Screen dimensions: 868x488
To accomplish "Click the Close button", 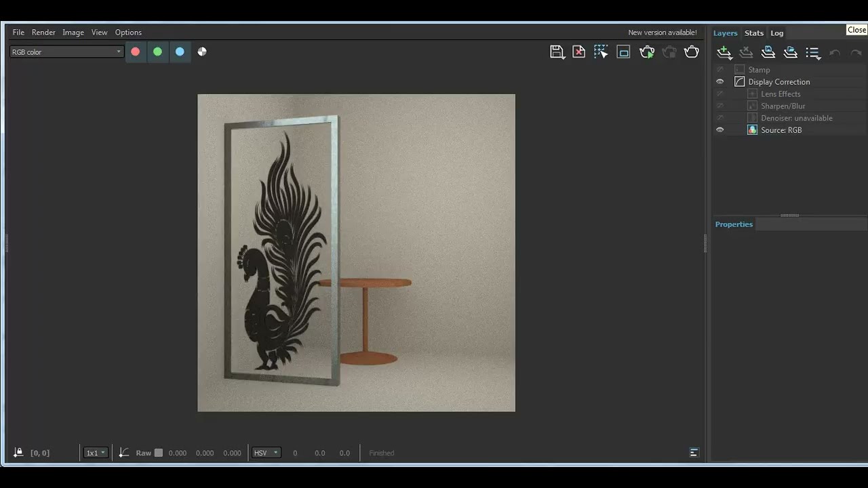I will (857, 30).
